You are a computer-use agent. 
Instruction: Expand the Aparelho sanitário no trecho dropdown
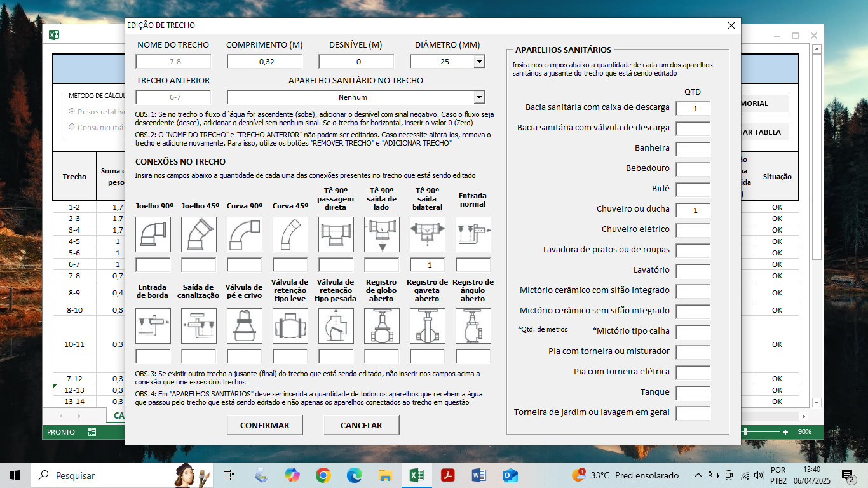click(x=479, y=97)
